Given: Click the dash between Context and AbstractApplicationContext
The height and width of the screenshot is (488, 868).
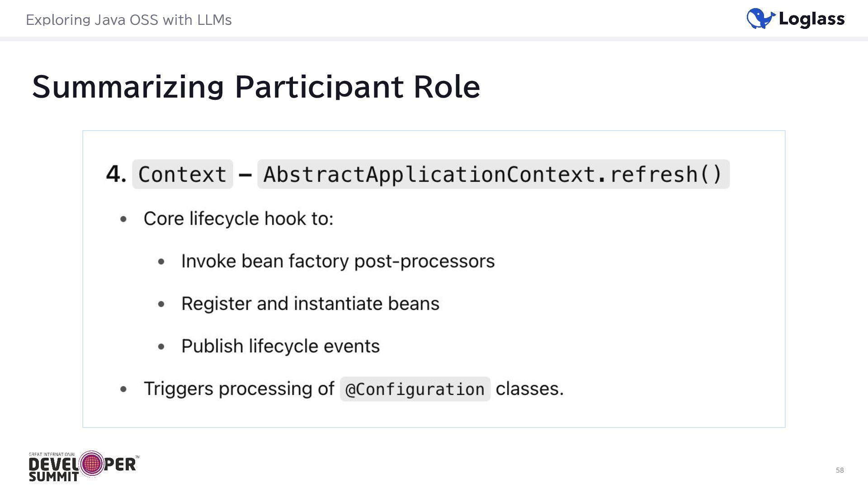Looking at the screenshot, I should (245, 174).
